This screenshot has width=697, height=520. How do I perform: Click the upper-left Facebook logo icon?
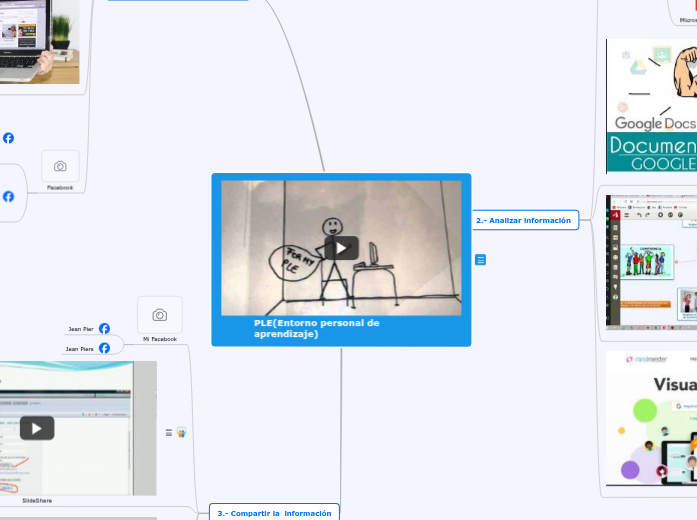point(8,138)
